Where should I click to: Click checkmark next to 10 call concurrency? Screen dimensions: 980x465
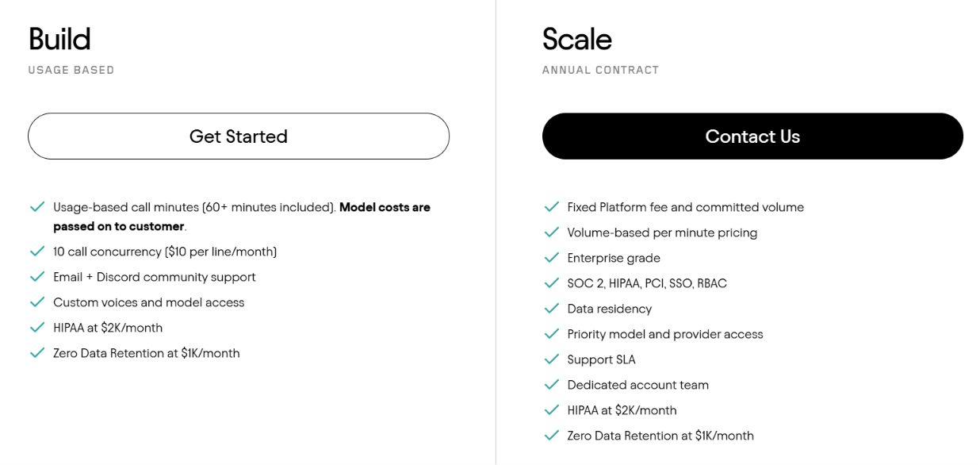pyautogui.click(x=37, y=252)
